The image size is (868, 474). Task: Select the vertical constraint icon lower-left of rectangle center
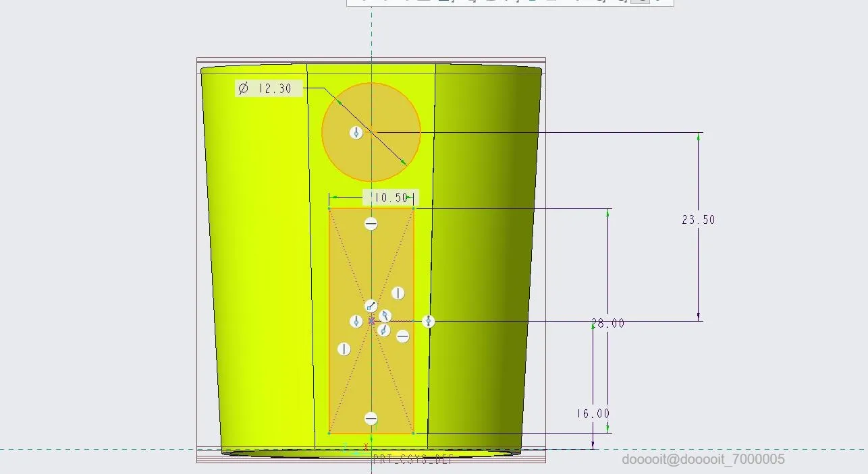click(344, 349)
